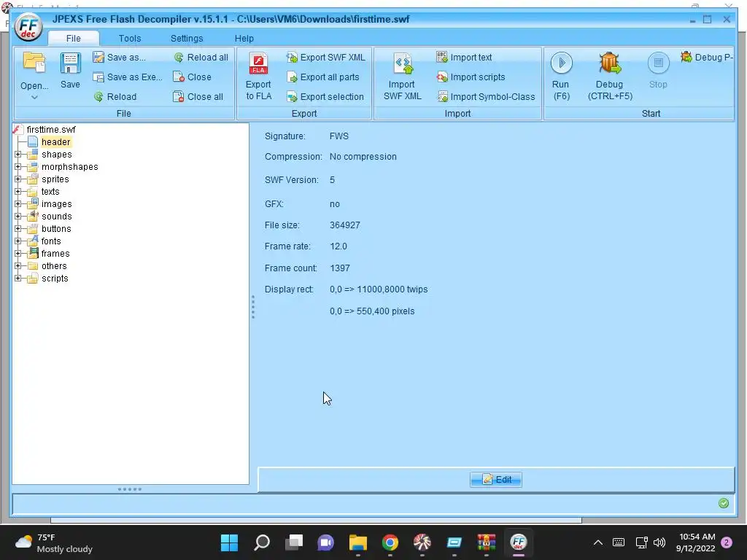747x560 pixels.
Task: Click the vertical panel splitter handle
Action: click(253, 307)
